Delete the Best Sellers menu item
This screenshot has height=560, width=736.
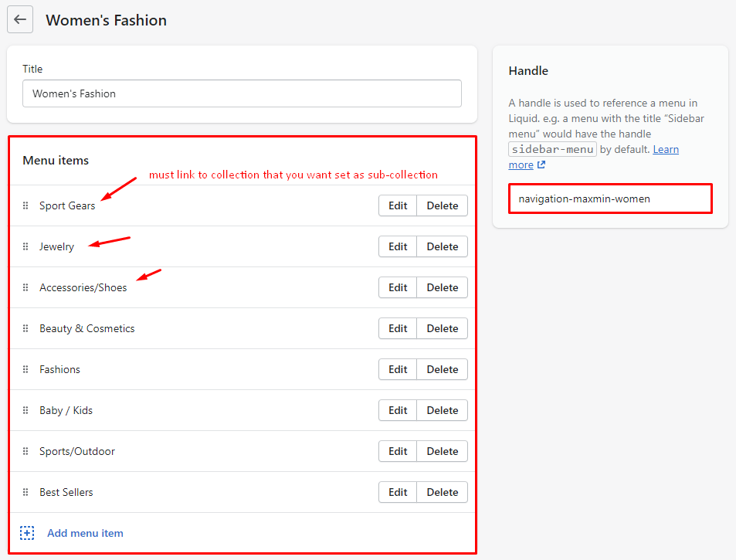tap(443, 492)
